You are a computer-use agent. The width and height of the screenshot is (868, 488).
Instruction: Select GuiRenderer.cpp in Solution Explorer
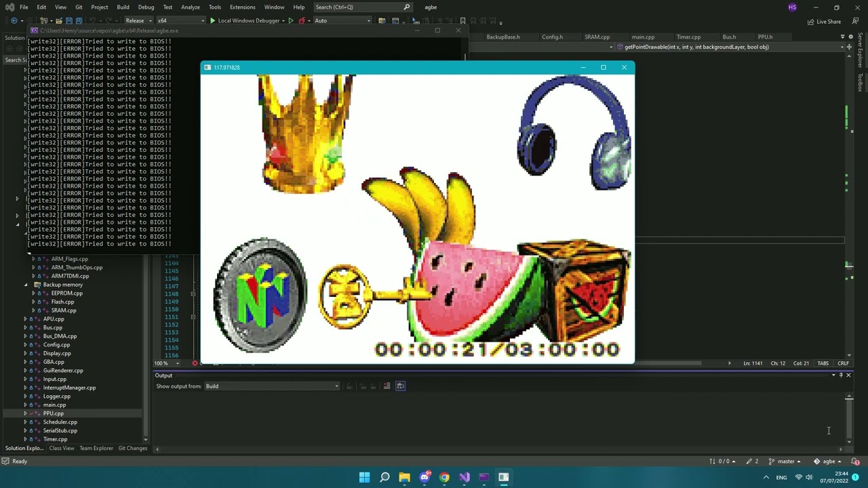[x=63, y=371]
